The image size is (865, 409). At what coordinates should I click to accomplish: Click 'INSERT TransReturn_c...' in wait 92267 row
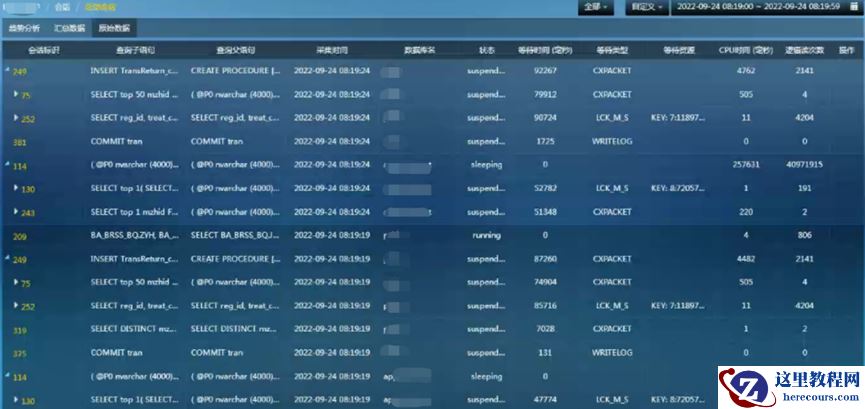tap(135, 71)
